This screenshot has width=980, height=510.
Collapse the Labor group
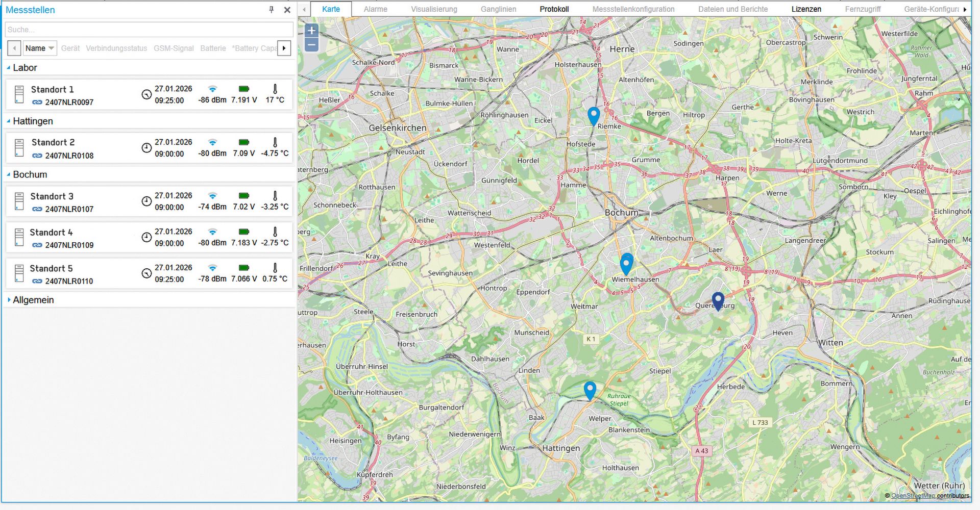click(x=9, y=68)
